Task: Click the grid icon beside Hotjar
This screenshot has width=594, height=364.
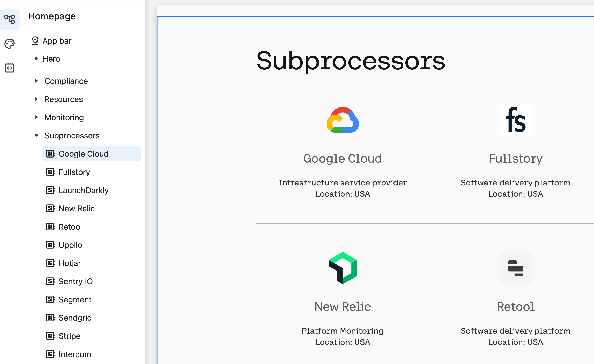Action: pos(50,263)
